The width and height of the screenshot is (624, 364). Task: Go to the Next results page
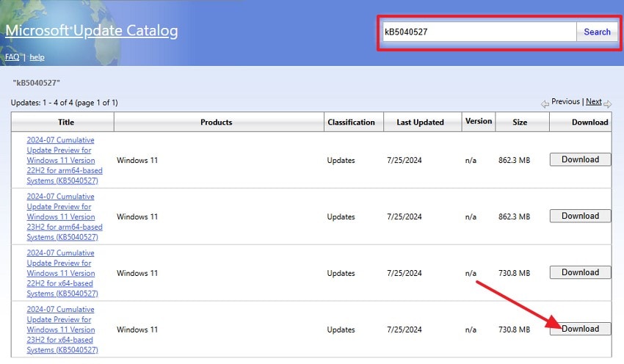593,101
